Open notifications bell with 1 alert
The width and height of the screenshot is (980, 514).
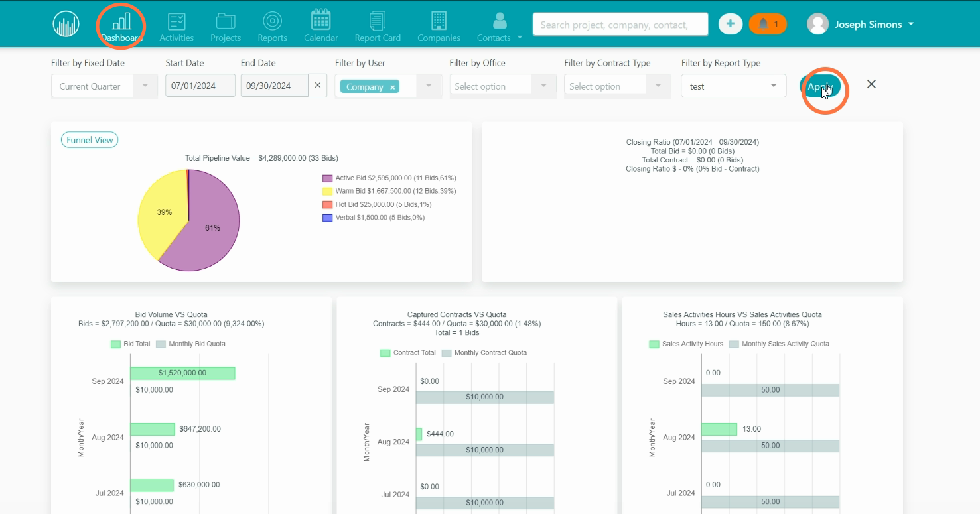coord(768,24)
